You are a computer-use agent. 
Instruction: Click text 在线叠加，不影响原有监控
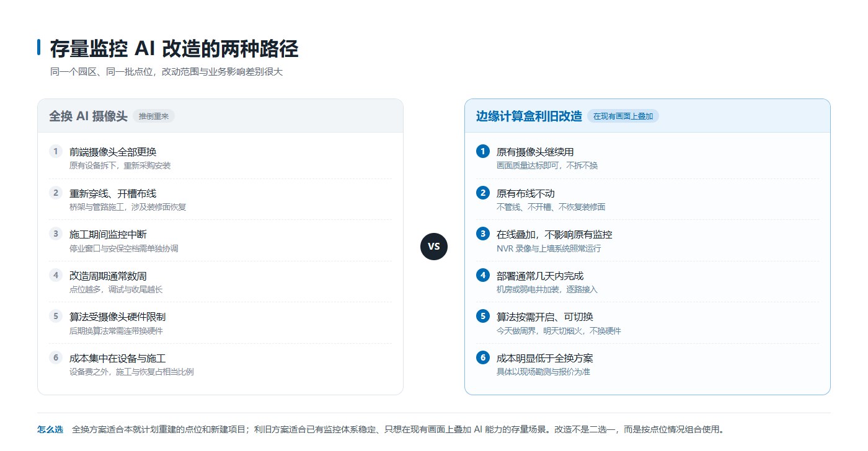point(554,234)
